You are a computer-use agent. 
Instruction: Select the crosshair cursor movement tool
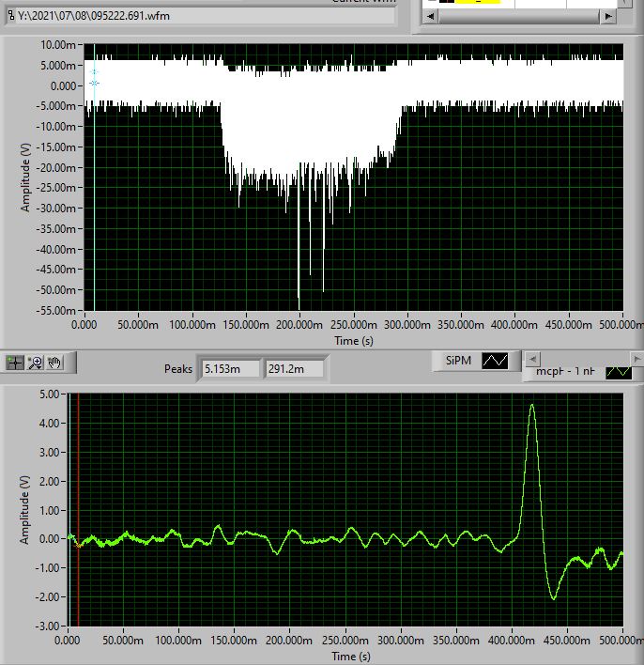[x=15, y=363]
